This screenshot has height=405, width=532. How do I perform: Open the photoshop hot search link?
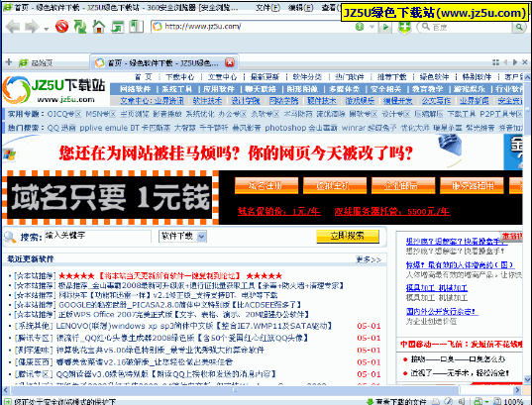(285, 128)
